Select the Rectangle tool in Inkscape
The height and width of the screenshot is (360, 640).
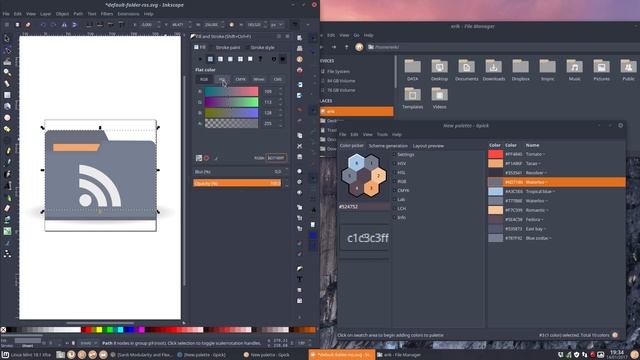(7, 95)
